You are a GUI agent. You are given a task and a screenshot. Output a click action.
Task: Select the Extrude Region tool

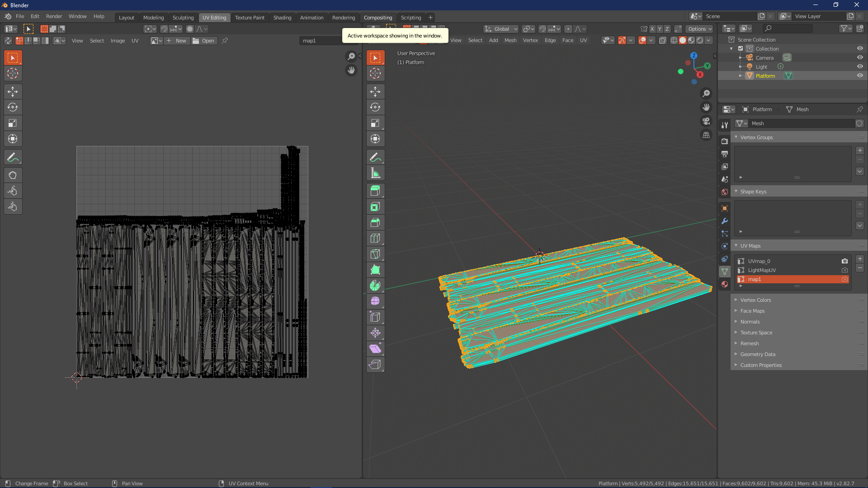click(375, 191)
